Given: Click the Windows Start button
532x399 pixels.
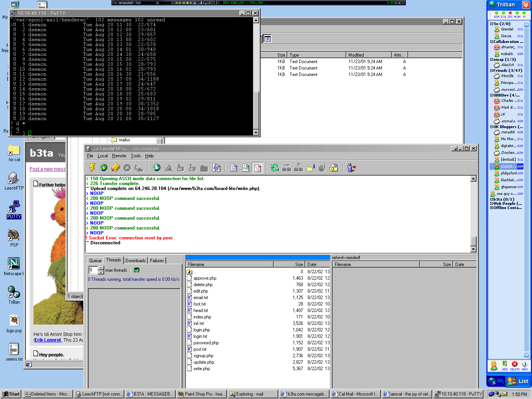Looking at the screenshot, I should (x=11, y=394).
